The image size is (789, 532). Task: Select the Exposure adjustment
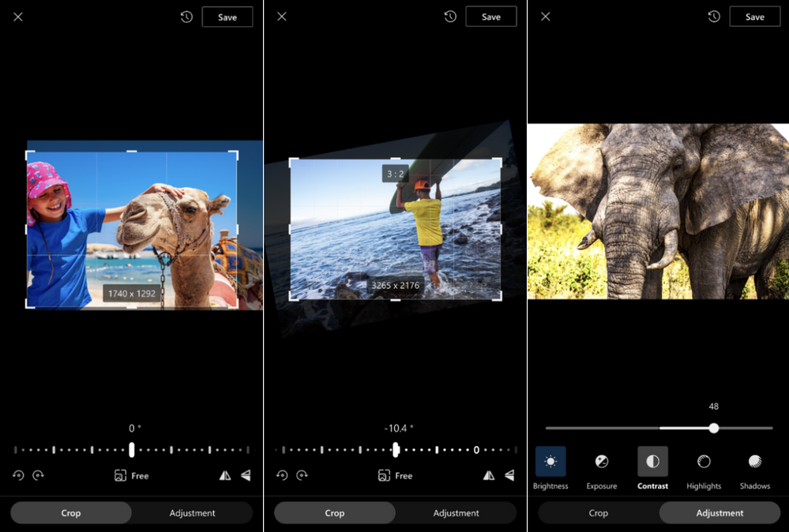click(602, 468)
